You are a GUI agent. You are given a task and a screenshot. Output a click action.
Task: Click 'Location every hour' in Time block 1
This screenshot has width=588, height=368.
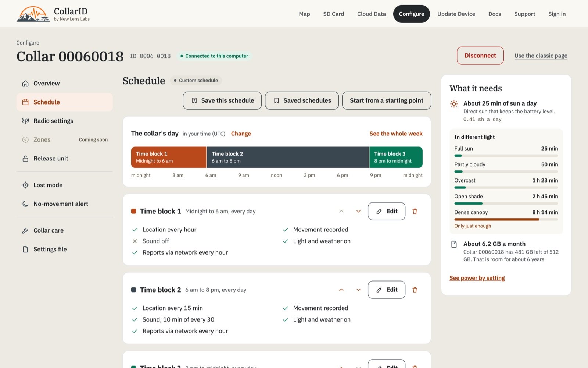(x=169, y=230)
